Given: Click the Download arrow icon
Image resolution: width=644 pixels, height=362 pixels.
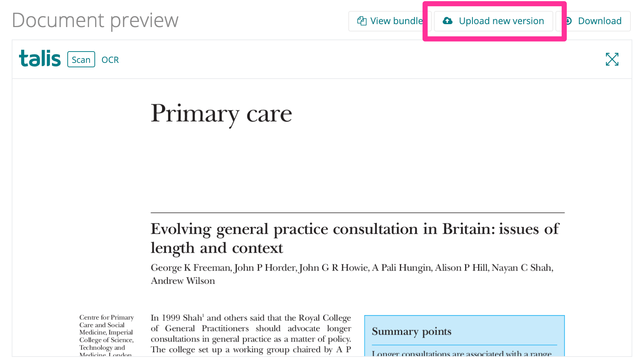Looking at the screenshot, I should (x=569, y=21).
